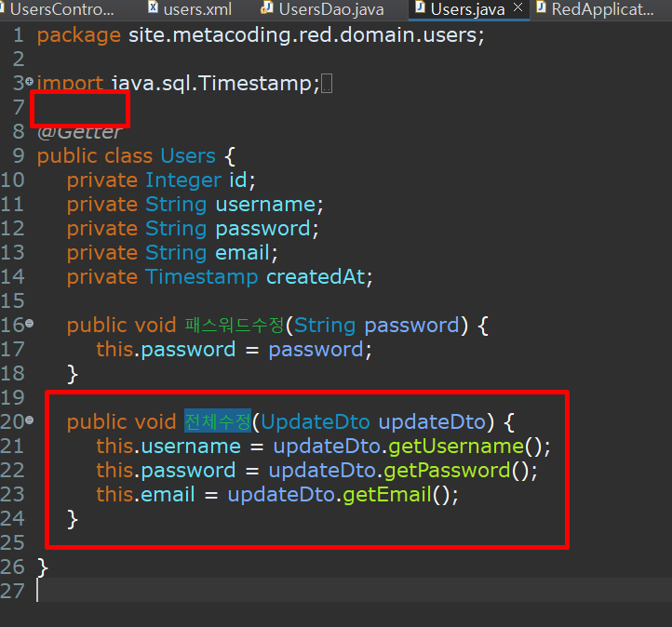
Task: Click line number 15 in the gutter
Action: coord(12,301)
